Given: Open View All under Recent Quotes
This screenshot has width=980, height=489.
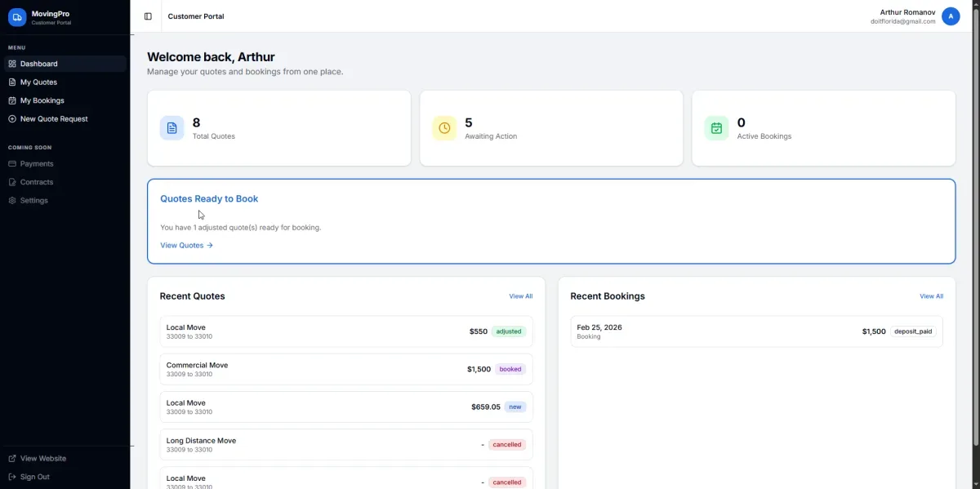Looking at the screenshot, I should 520,296.
